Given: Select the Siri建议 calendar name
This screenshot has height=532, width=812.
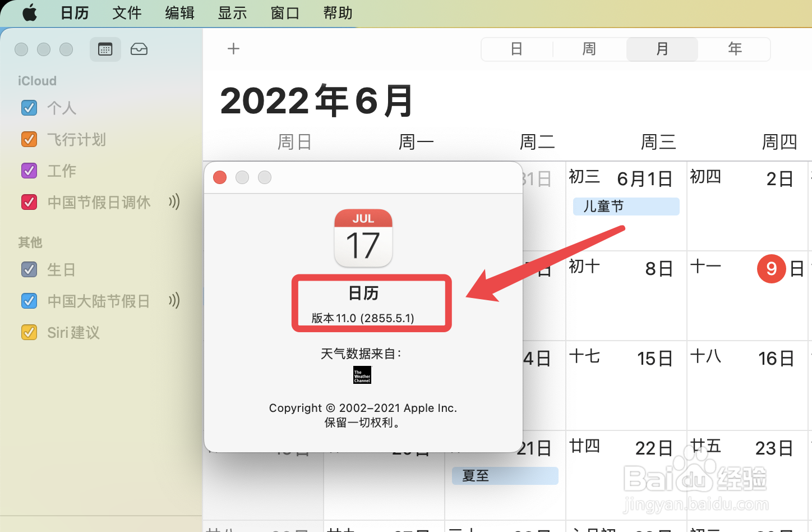Looking at the screenshot, I should [x=73, y=332].
